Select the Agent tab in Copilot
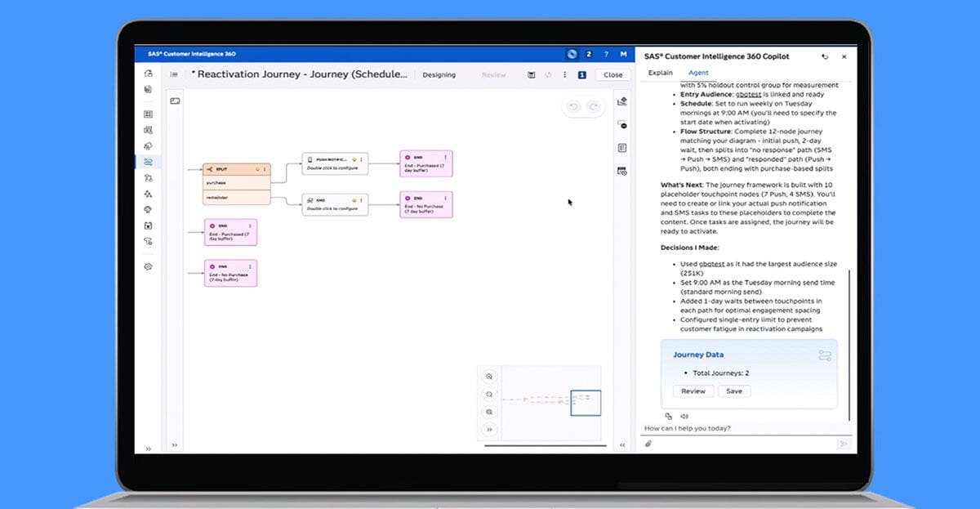The width and height of the screenshot is (980, 509). [698, 73]
